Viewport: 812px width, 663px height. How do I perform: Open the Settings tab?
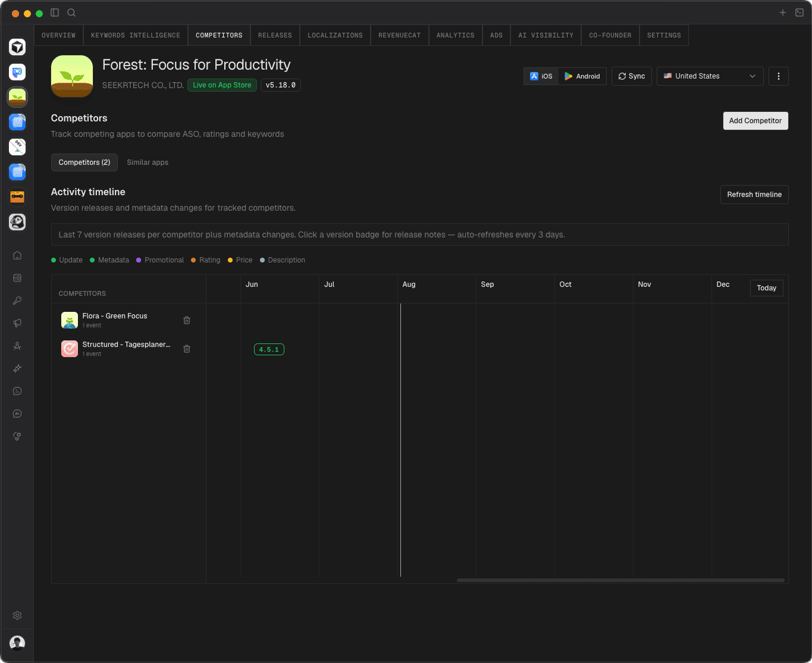click(x=664, y=35)
